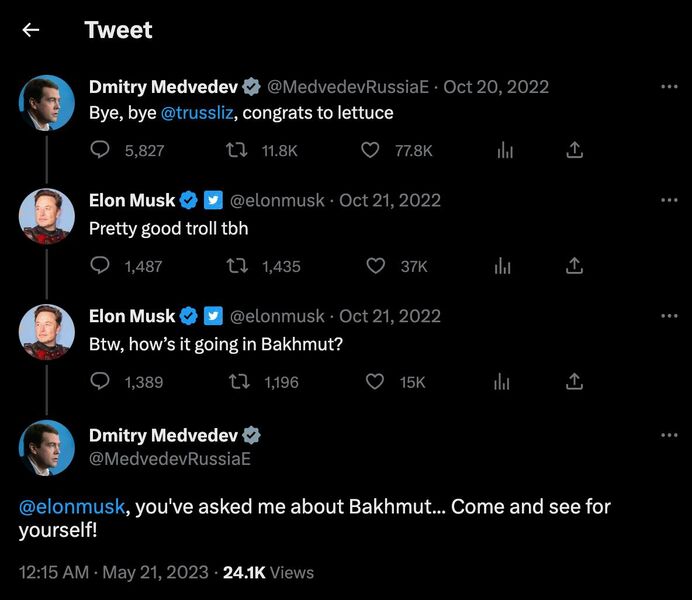
Task: Retweet the lettuce tweet with 11.8K retweets
Action: (239, 150)
